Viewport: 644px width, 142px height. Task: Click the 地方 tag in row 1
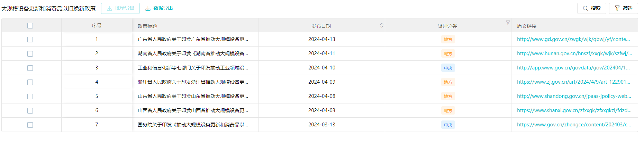coord(448,40)
